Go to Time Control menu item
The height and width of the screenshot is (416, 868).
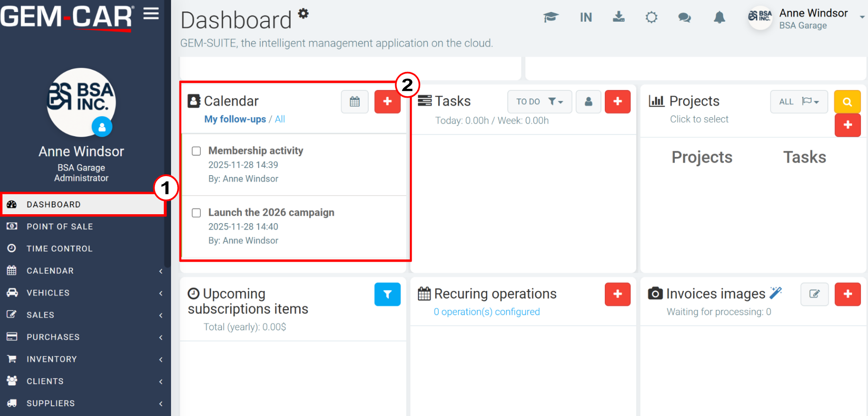59,249
